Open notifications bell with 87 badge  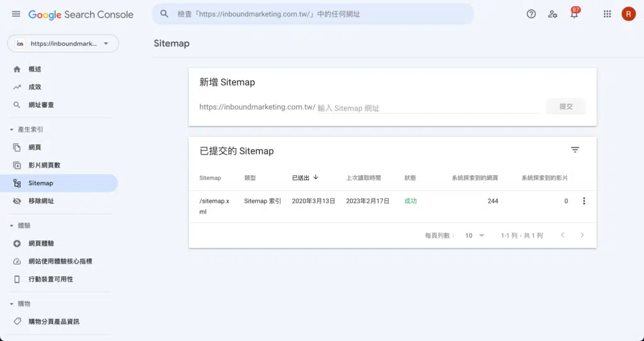[574, 13]
